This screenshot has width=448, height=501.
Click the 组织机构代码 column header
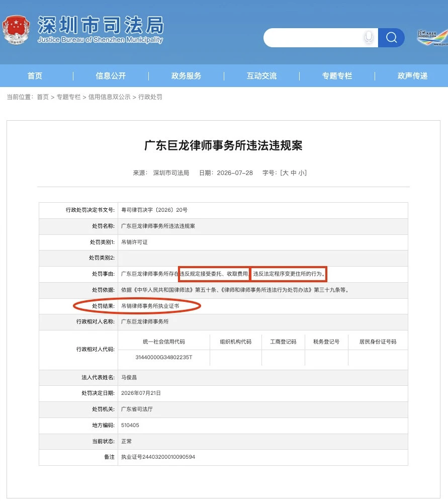point(236,342)
